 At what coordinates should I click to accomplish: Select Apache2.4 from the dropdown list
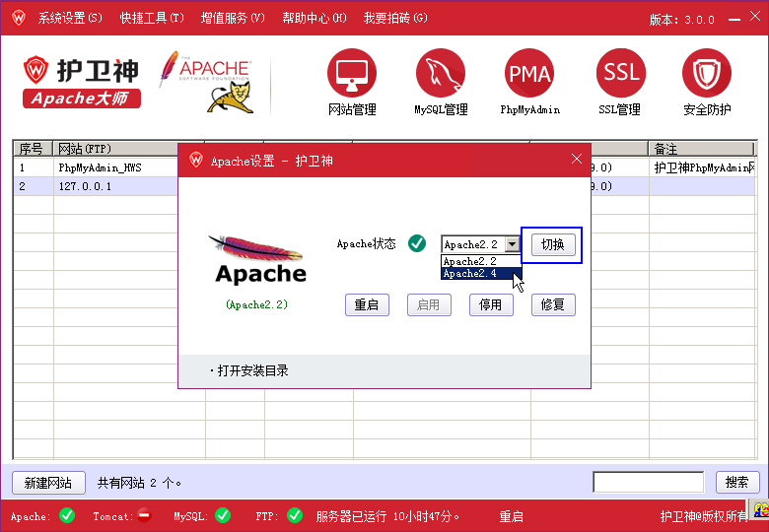point(481,273)
